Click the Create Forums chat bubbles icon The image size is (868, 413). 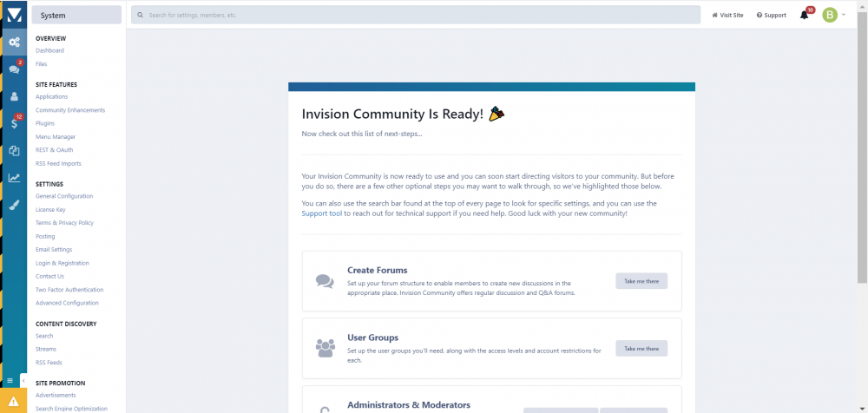tap(325, 281)
